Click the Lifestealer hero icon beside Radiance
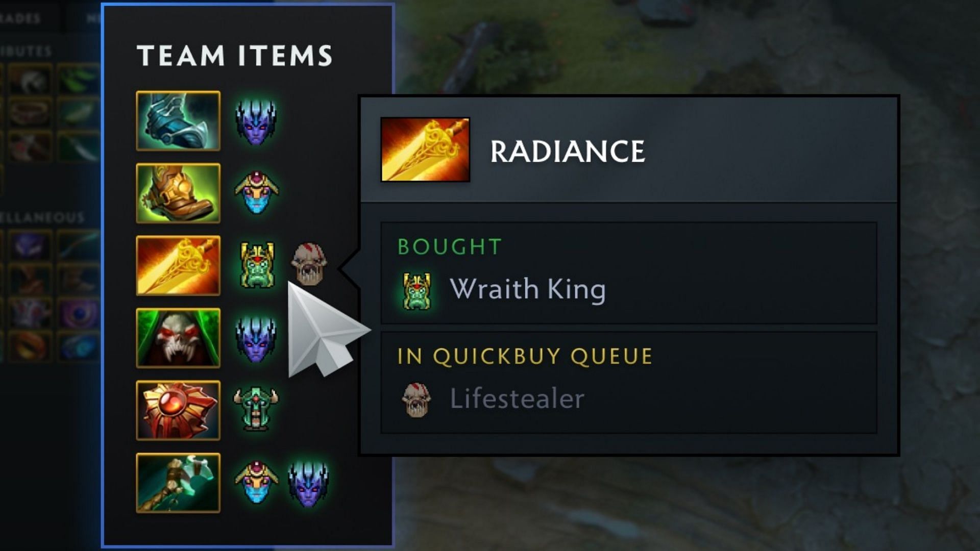Viewport: 980px width, 551px height. 309,264
